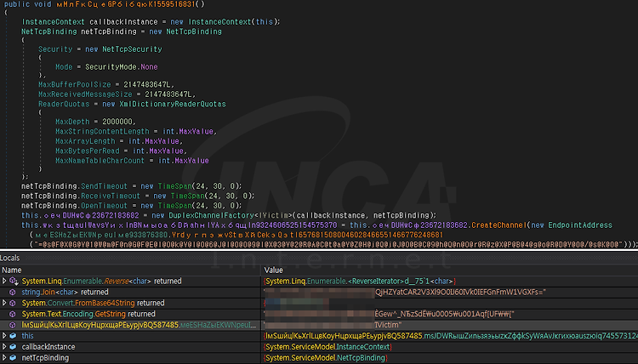The image size is (638, 364).
Task: Click 'MaxNameTableCharCount' property
Action: 100,161
